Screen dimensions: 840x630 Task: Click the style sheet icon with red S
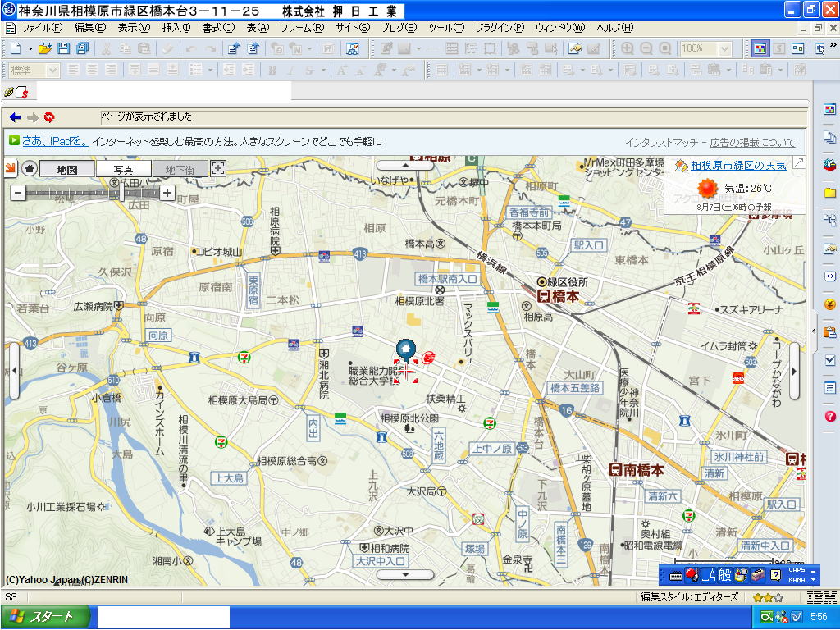pyautogui.click(x=22, y=92)
